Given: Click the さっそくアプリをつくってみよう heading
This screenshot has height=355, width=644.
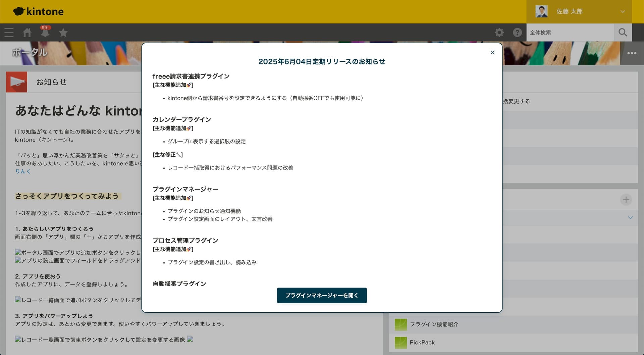Looking at the screenshot, I should pos(67,196).
